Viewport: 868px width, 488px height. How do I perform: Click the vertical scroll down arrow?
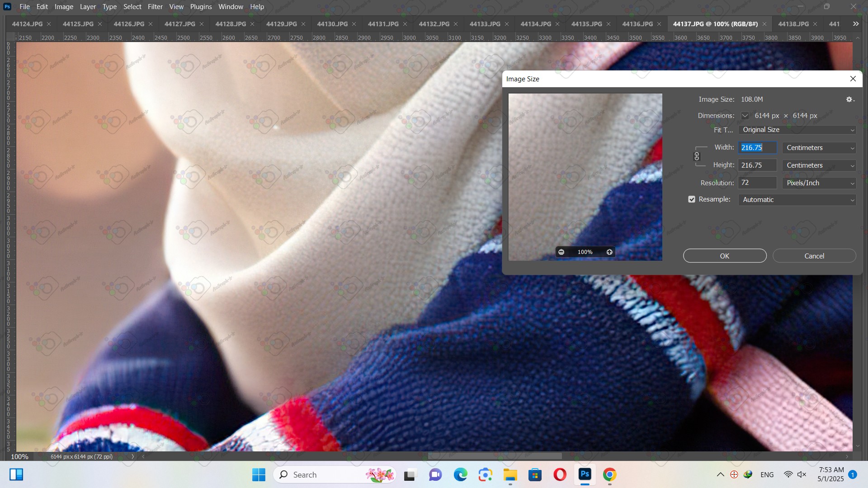tap(858, 446)
